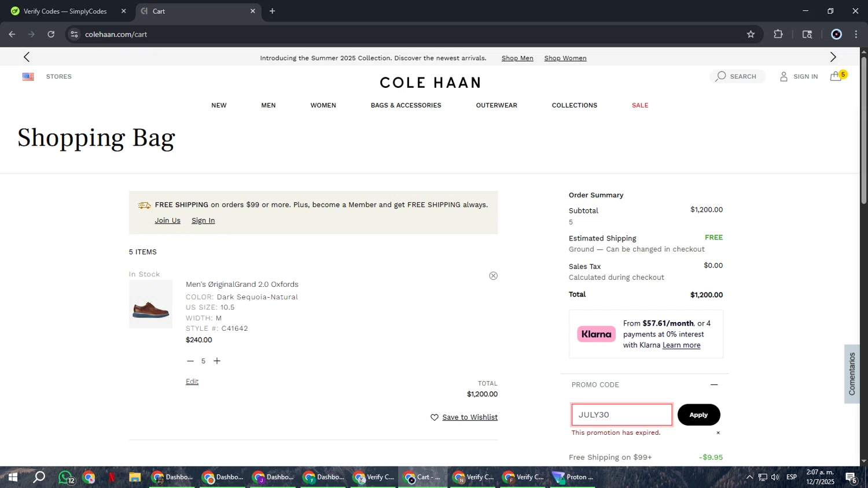
Task: View site information icon in address bar
Action: (x=74, y=34)
